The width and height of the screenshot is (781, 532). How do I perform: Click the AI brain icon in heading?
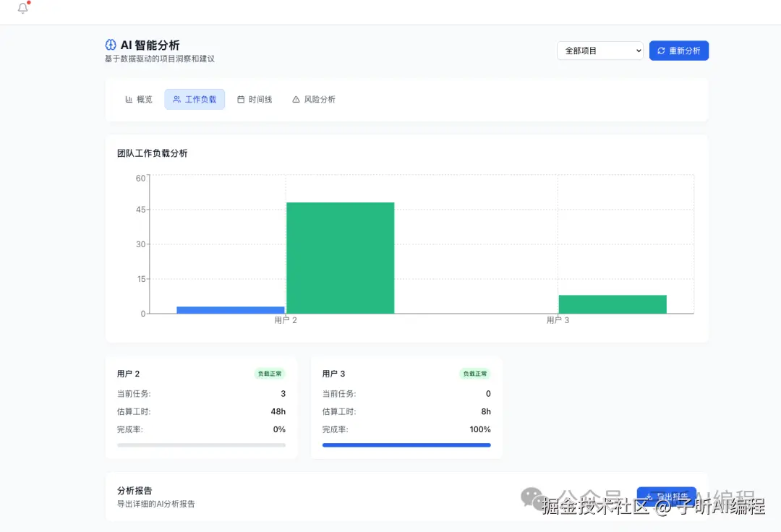[x=111, y=45]
